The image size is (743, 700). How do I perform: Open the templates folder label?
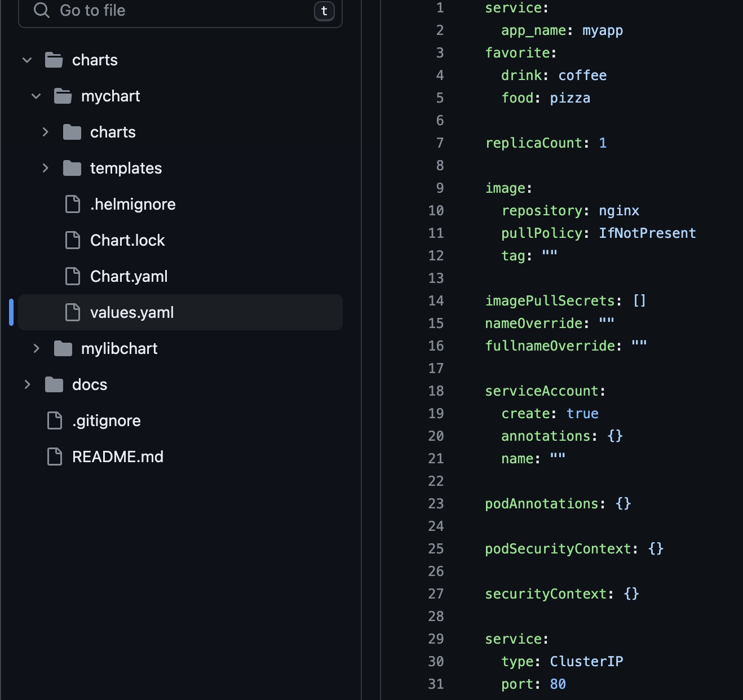pos(126,169)
